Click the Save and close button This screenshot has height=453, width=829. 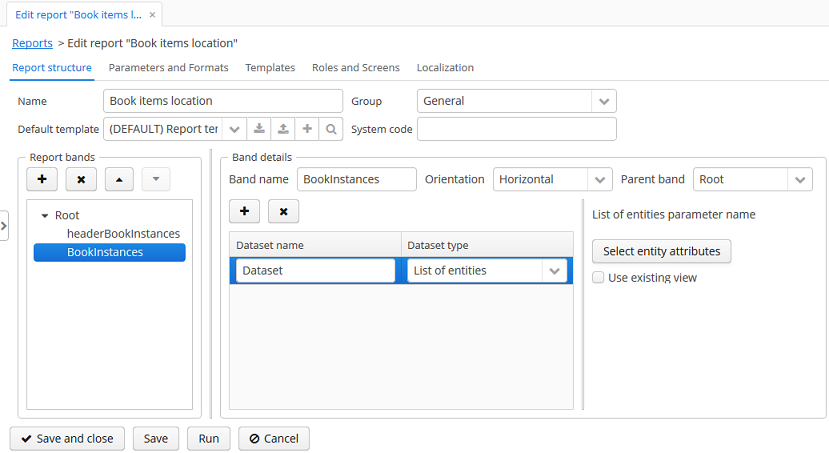(x=67, y=438)
